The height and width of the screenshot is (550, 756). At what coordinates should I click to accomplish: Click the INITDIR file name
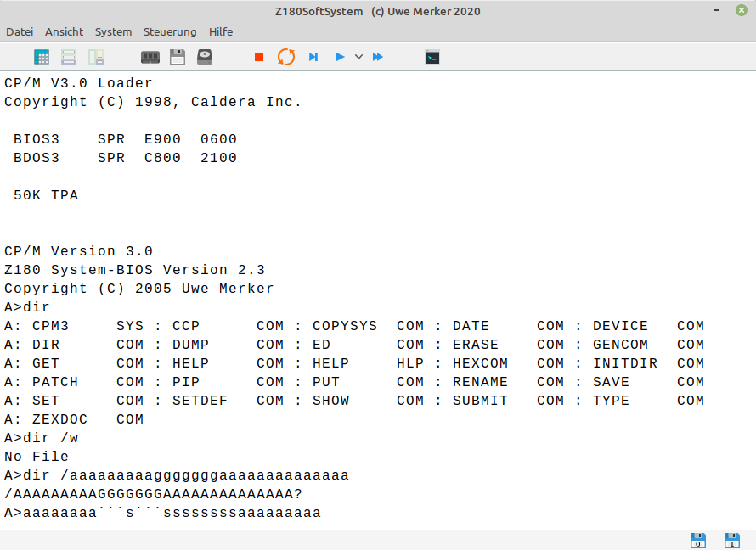[625, 363]
